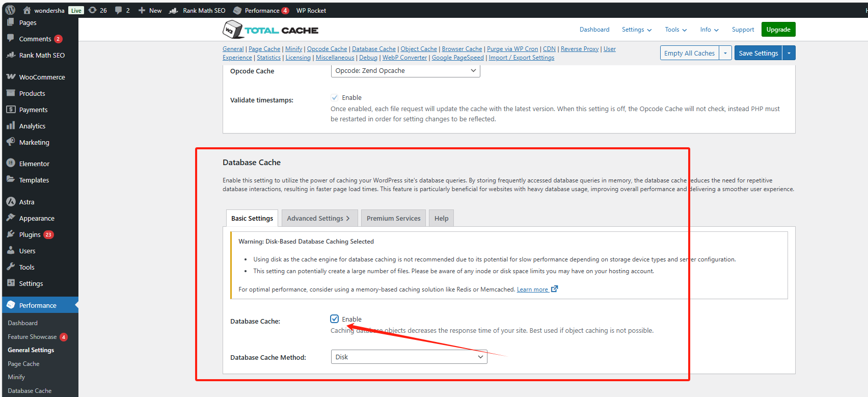Click the W3 Total Cache logo
The width and height of the screenshot is (868, 397).
click(x=270, y=30)
